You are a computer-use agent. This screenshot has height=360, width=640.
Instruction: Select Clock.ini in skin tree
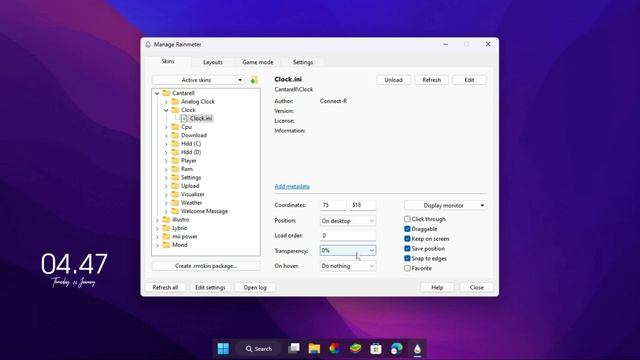click(201, 118)
